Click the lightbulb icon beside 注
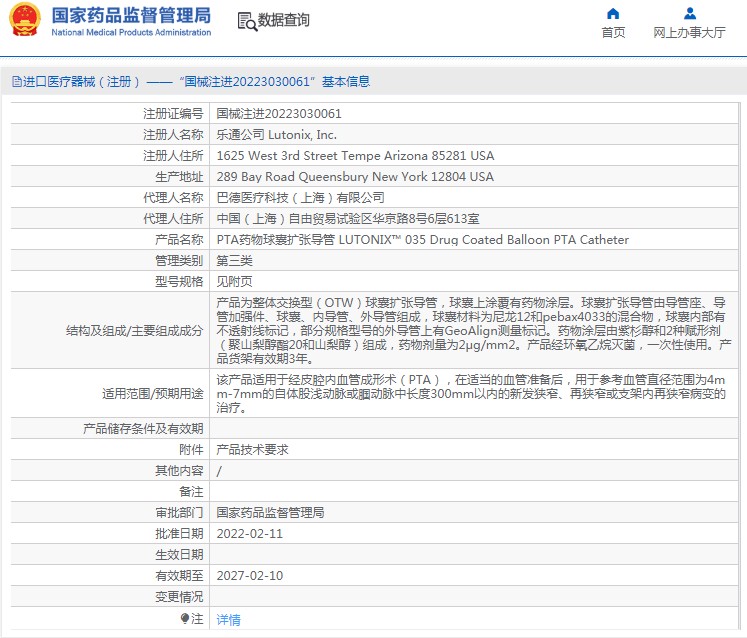 coord(184,618)
